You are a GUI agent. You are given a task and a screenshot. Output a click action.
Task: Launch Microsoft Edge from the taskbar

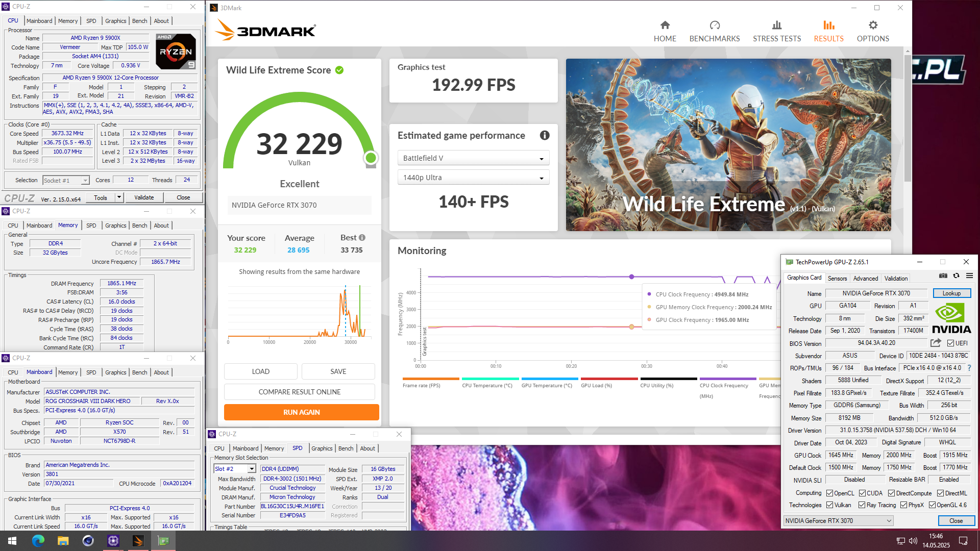coord(38,541)
